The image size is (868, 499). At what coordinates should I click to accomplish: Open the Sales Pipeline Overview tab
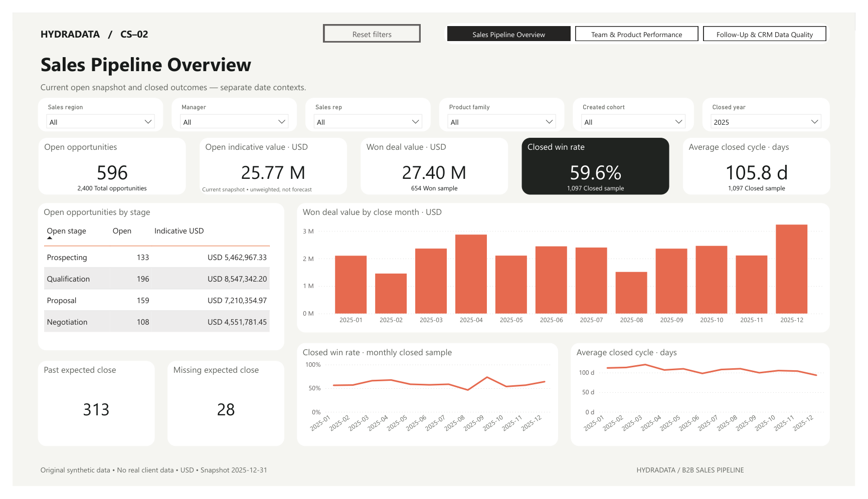[x=508, y=34]
